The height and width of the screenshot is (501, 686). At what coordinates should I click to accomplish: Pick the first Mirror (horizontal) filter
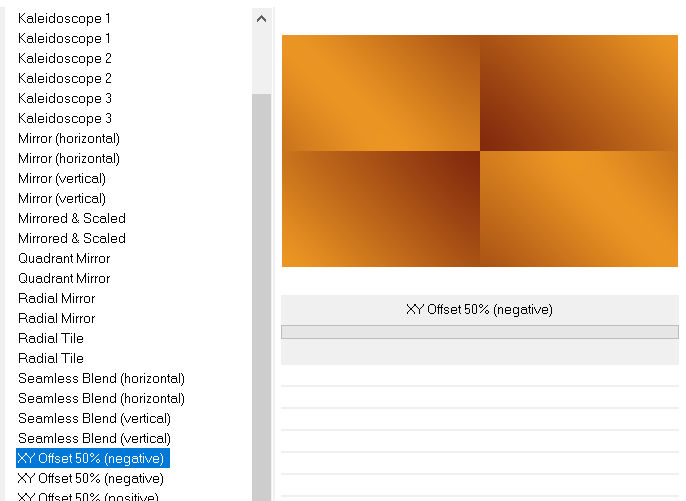(x=68, y=138)
